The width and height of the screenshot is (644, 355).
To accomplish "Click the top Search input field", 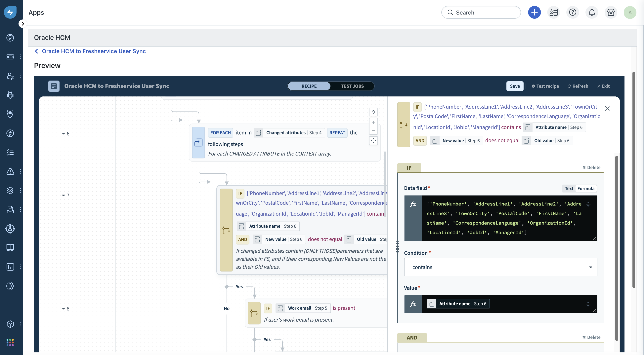I will pos(481,13).
